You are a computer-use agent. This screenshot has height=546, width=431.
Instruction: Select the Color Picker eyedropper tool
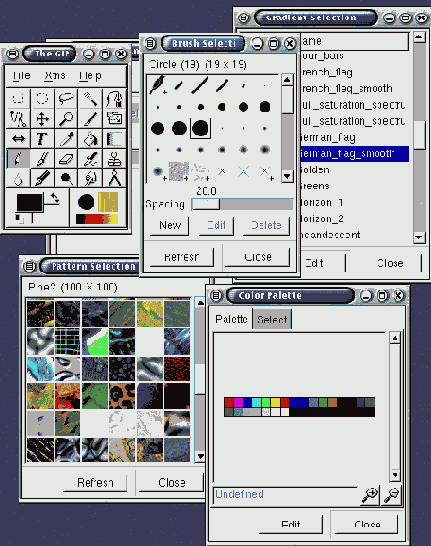(x=66, y=139)
